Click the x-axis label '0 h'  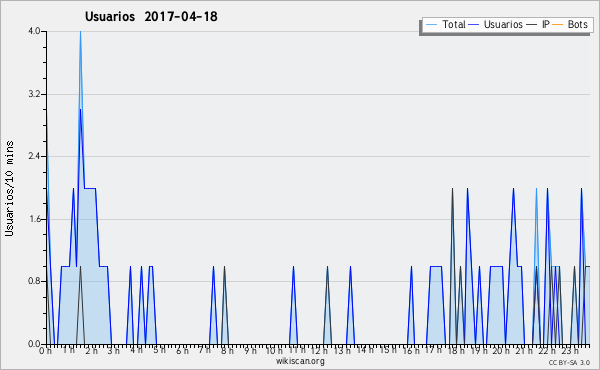[x=46, y=351]
